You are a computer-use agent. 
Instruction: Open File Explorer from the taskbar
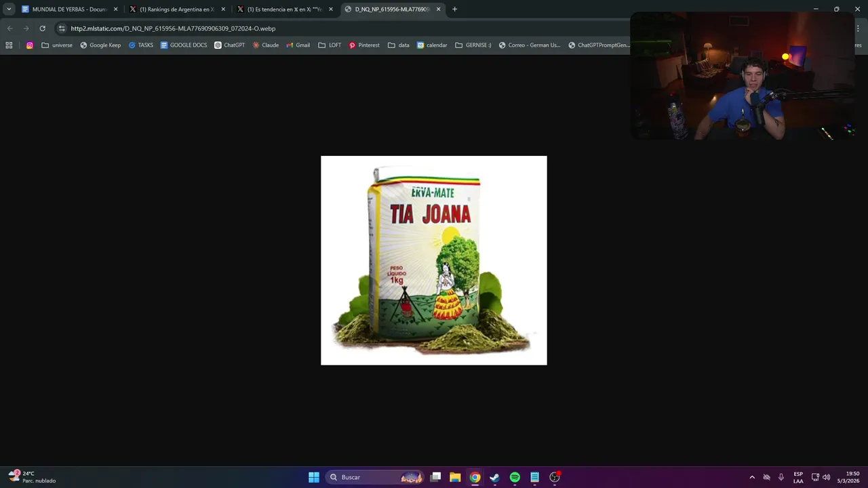456,477
